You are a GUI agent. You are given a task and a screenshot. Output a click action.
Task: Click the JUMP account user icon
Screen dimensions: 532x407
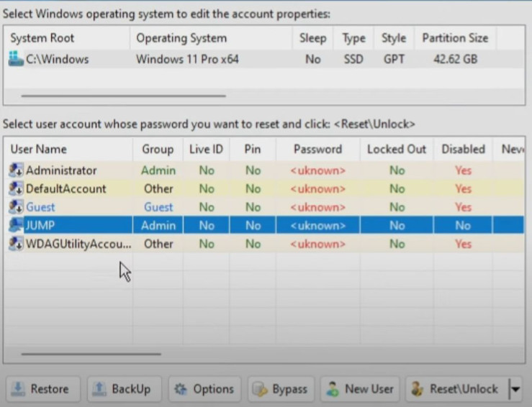(16, 225)
